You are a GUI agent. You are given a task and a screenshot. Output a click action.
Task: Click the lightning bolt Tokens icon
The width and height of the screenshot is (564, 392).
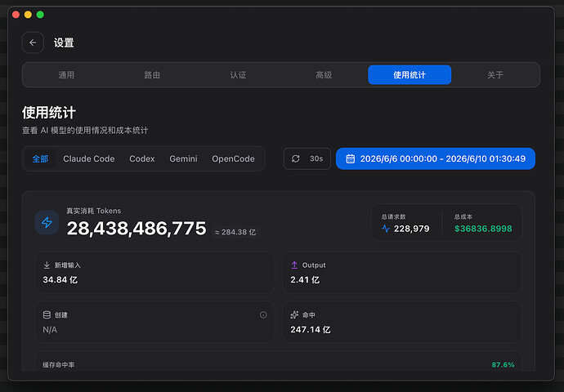(x=47, y=222)
